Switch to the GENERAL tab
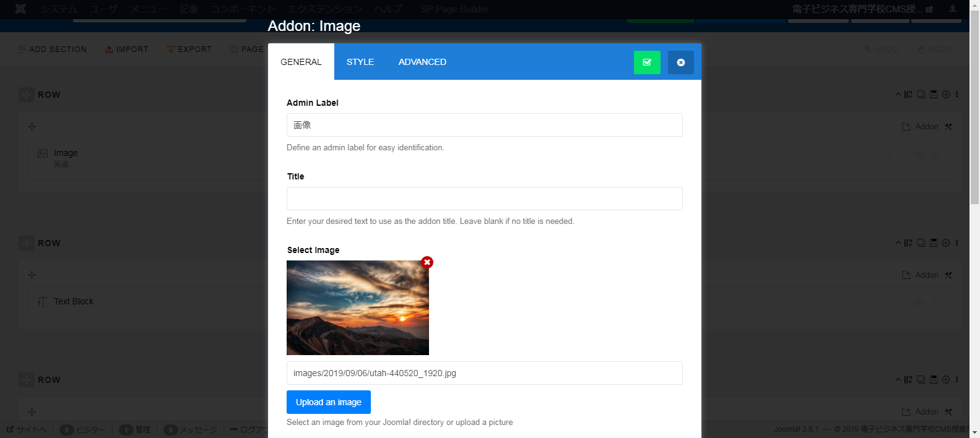This screenshot has height=438, width=980. tap(301, 62)
